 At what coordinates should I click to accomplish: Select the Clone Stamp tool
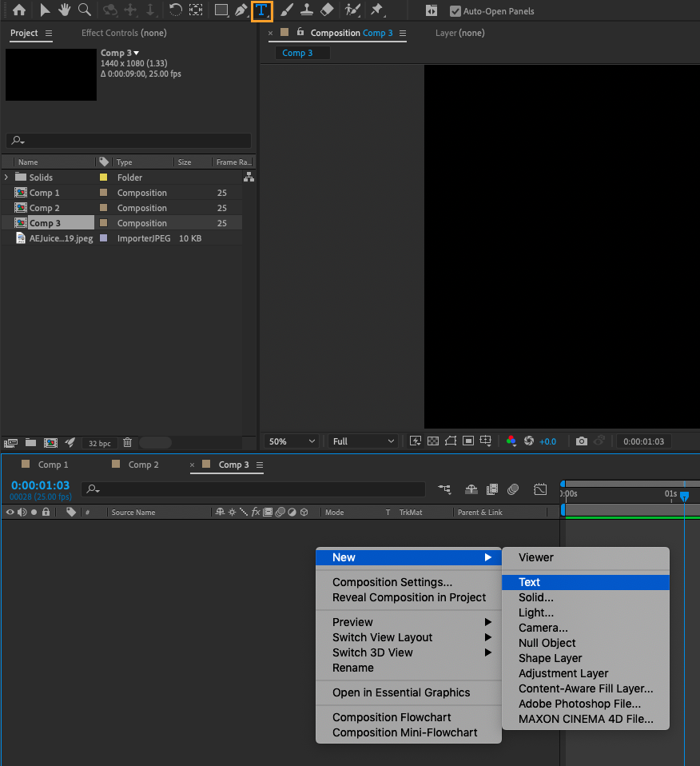tap(307, 10)
